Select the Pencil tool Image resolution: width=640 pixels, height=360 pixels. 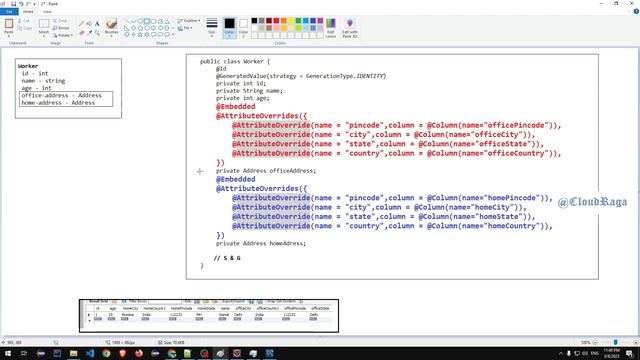pyautogui.click(x=81, y=24)
